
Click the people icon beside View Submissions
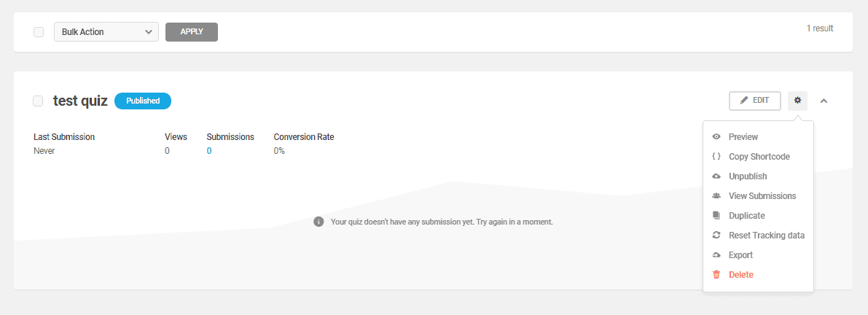pos(716,196)
